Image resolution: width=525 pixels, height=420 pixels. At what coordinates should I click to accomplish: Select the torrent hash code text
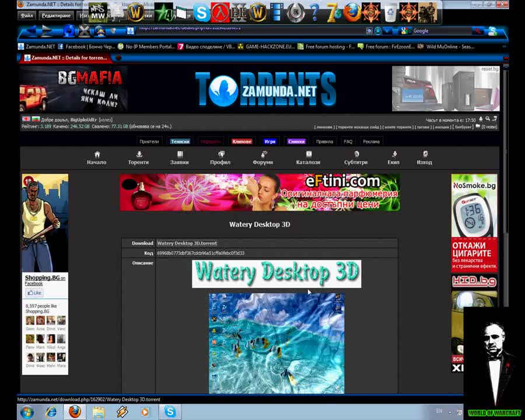coord(201,253)
